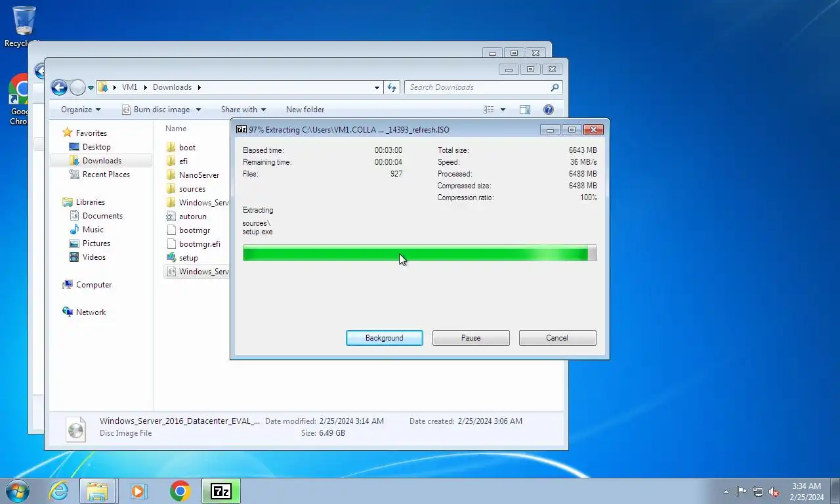Image resolution: width=840 pixels, height=504 pixels.
Task: Open Documents library in navigation pane
Action: coord(96,216)
